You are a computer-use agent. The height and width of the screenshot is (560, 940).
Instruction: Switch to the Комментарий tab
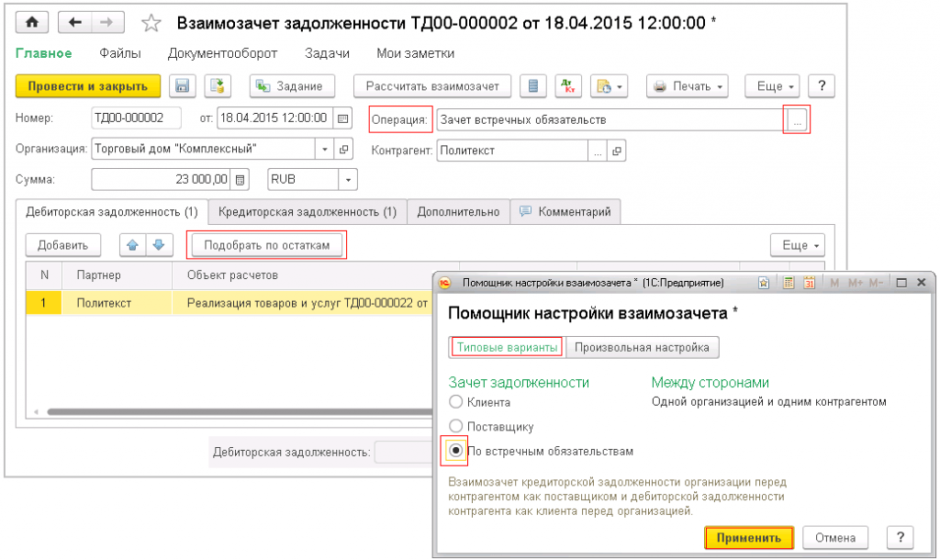click(565, 212)
